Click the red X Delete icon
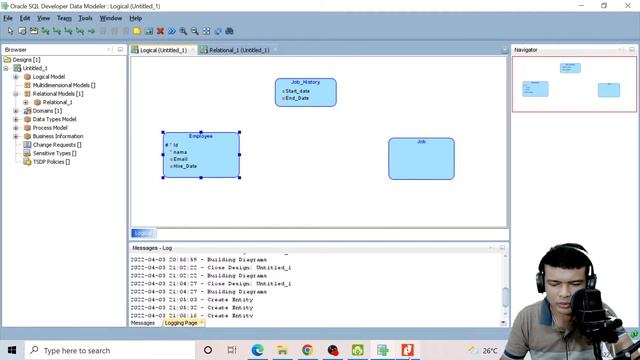 click(x=160, y=31)
